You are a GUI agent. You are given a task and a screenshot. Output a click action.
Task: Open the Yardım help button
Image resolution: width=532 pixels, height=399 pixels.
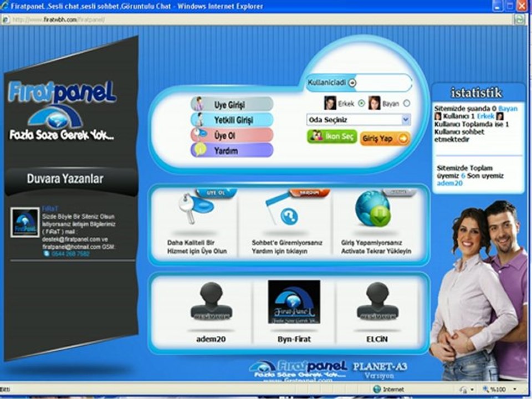pyautogui.click(x=232, y=150)
